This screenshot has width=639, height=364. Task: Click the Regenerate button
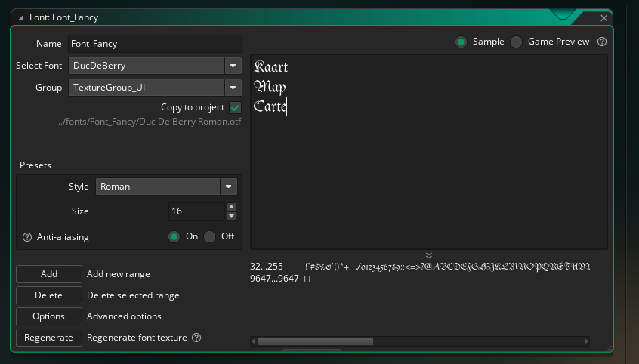coord(49,338)
